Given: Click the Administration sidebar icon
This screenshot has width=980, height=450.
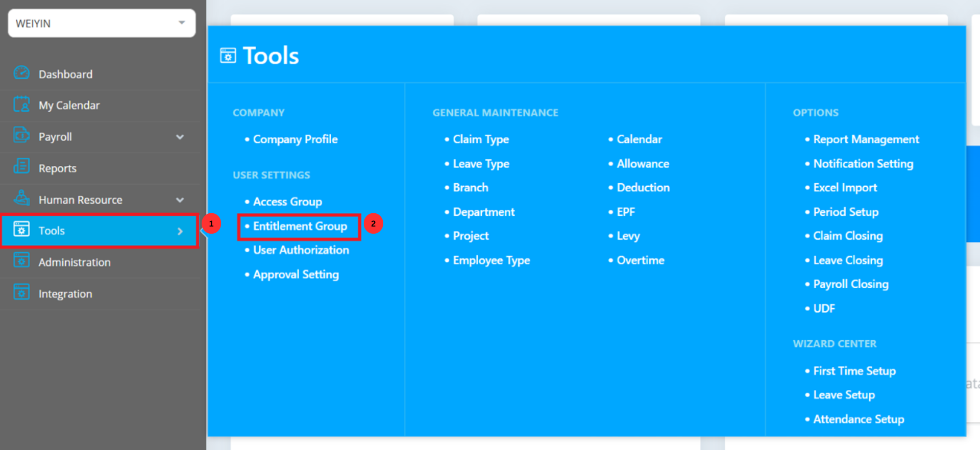Looking at the screenshot, I should click(x=21, y=261).
